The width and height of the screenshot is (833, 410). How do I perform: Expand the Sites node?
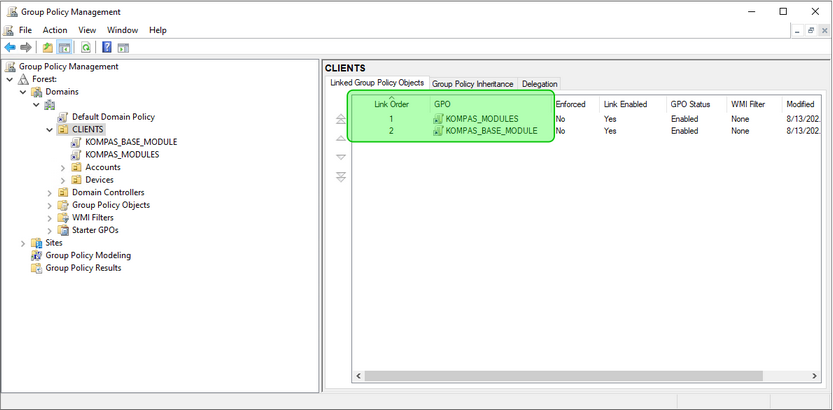click(23, 243)
